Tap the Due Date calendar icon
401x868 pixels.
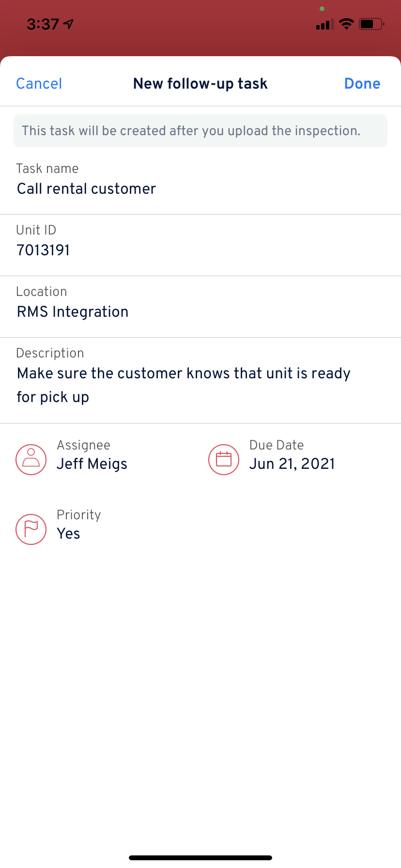tap(224, 459)
